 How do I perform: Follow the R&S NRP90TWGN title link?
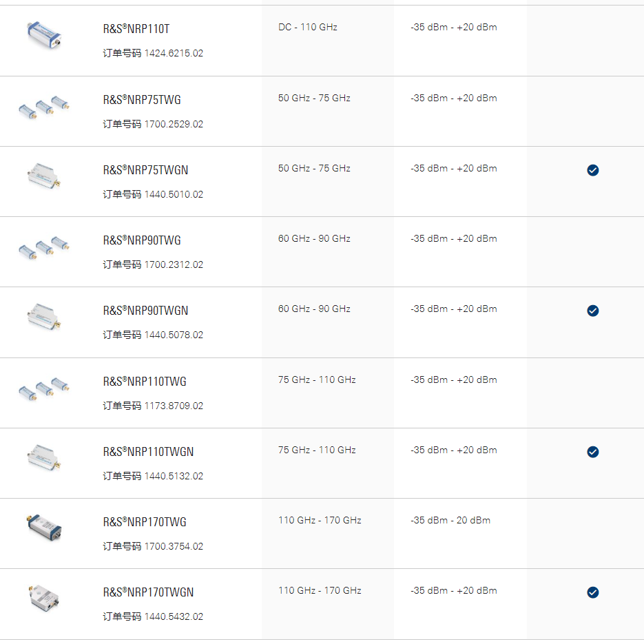tap(145, 311)
